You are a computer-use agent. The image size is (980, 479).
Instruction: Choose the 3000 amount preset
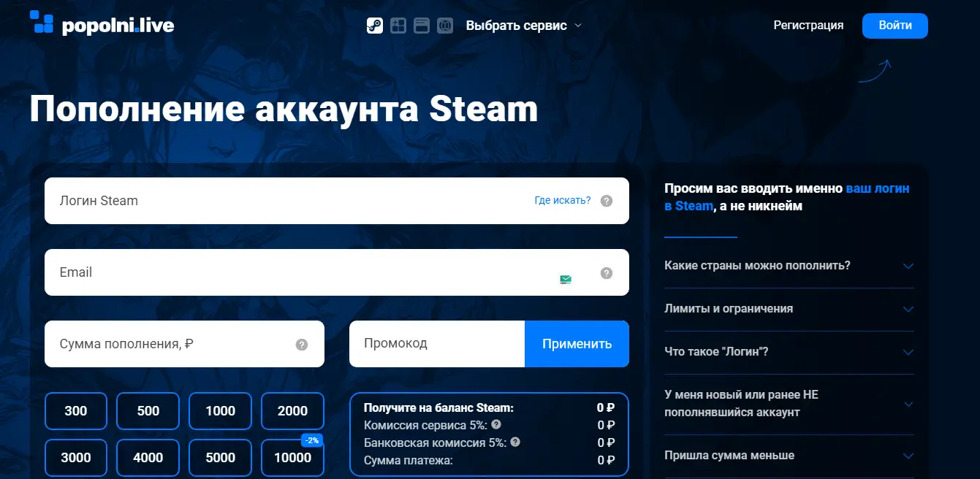point(76,458)
